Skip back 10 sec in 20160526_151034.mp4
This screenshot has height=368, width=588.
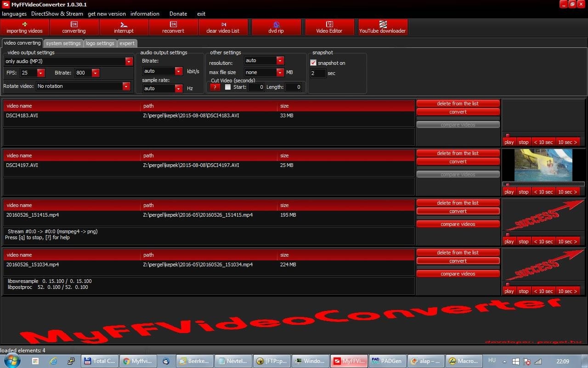[x=543, y=291]
